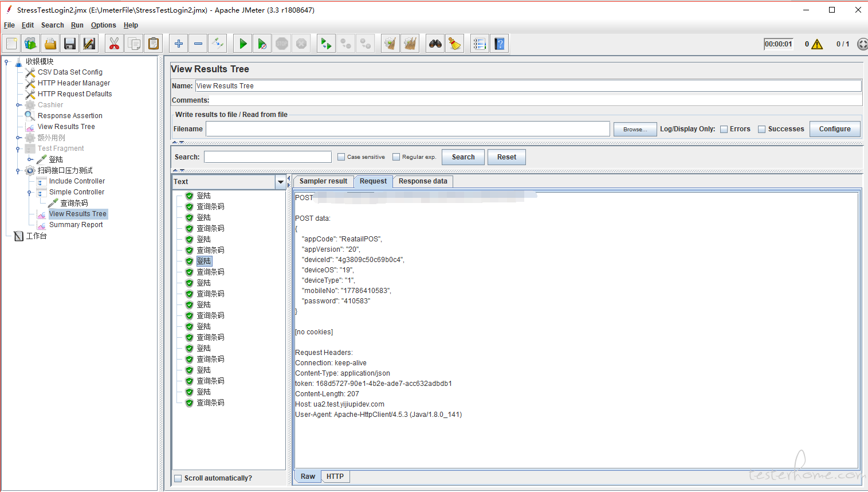Collapse the 扫码接口压力测试 thread group
The height and width of the screenshot is (492, 868).
18,170
